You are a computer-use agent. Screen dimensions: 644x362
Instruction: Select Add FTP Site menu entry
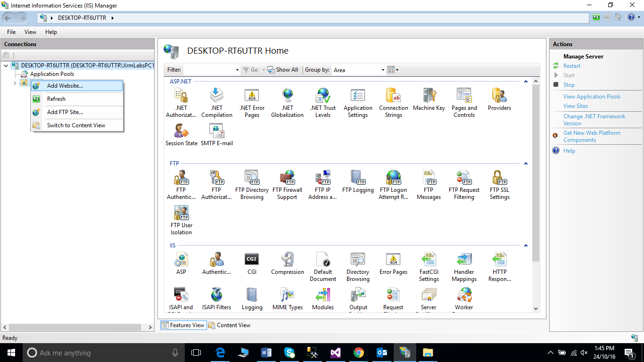point(65,112)
